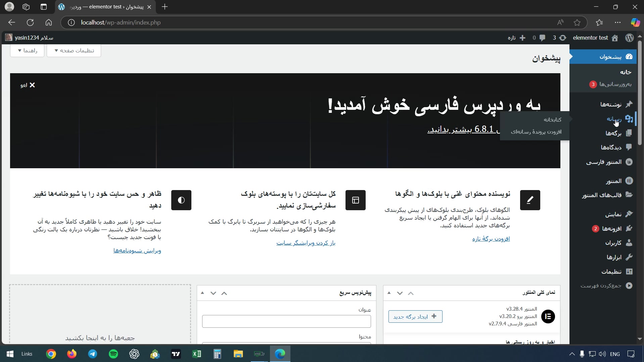Open Firefox from the taskbar
This screenshot has width=644, height=362.
click(x=72, y=354)
